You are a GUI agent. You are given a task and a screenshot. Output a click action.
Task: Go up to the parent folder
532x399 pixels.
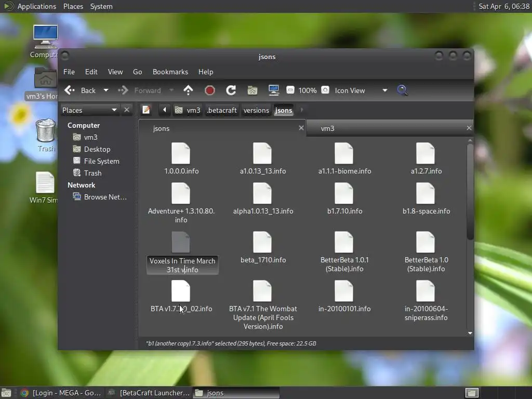188,90
